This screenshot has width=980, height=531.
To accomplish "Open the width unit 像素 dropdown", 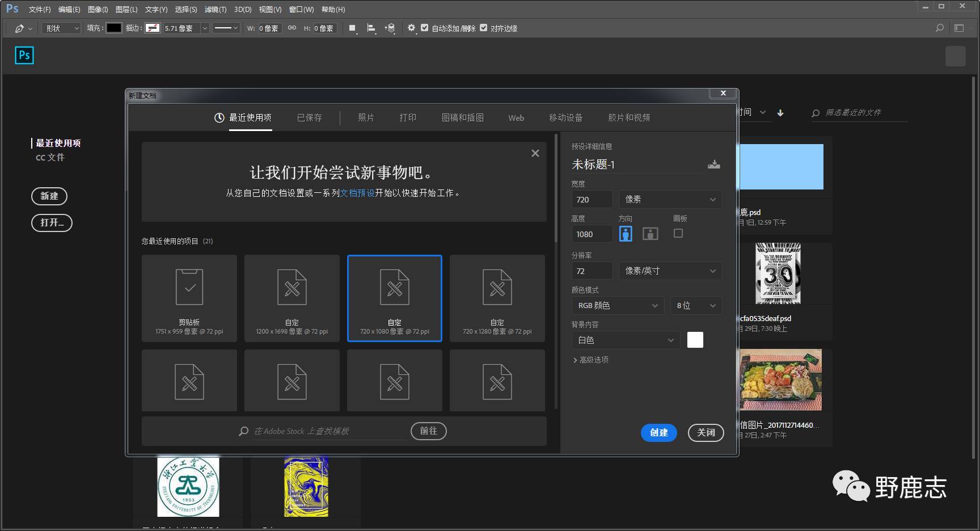I will 670,199.
